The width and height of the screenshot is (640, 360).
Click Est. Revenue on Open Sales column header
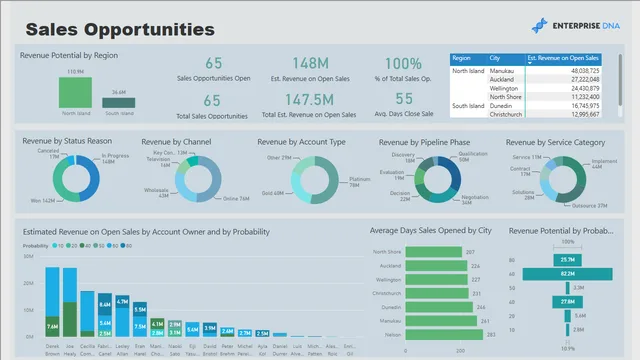tap(563, 58)
